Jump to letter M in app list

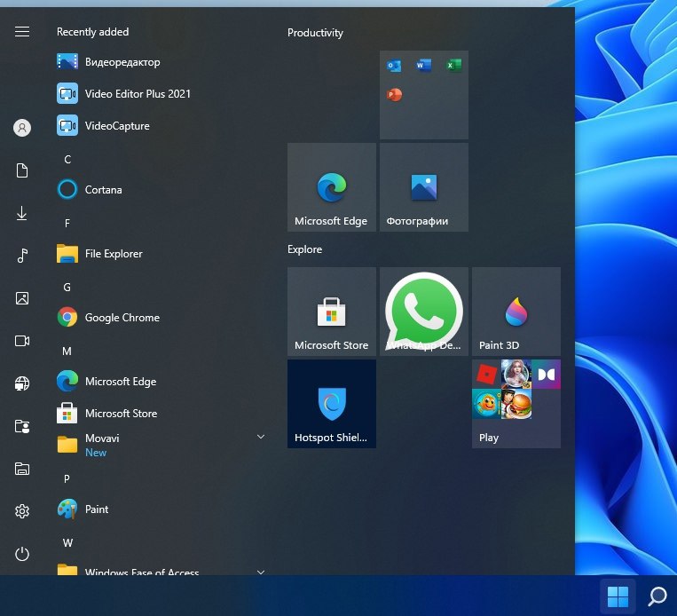pyautogui.click(x=67, y=351)
